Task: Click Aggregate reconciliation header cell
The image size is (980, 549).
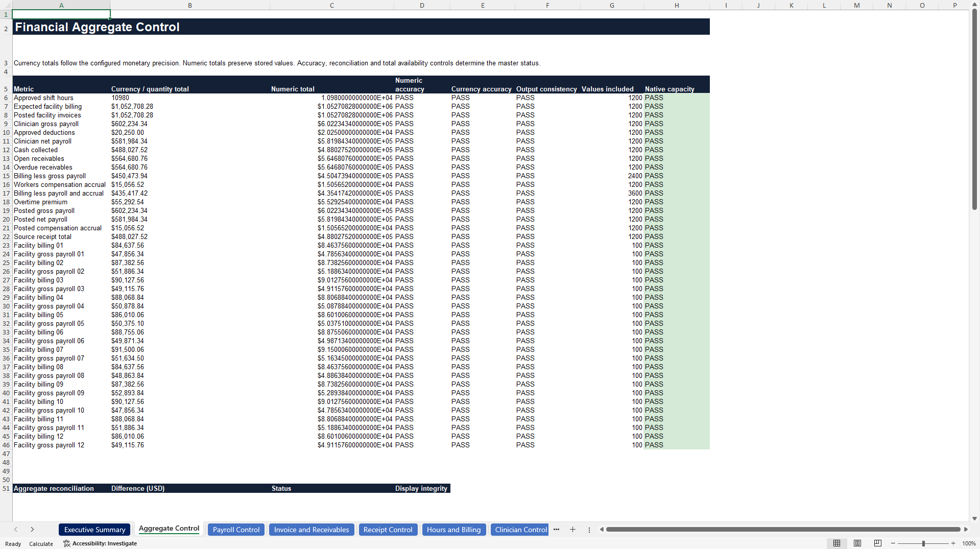Action: 61,489
